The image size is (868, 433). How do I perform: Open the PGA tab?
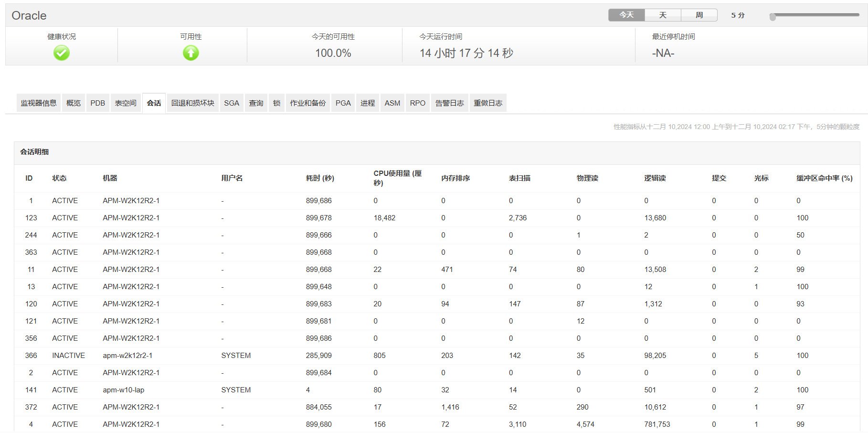343,103
